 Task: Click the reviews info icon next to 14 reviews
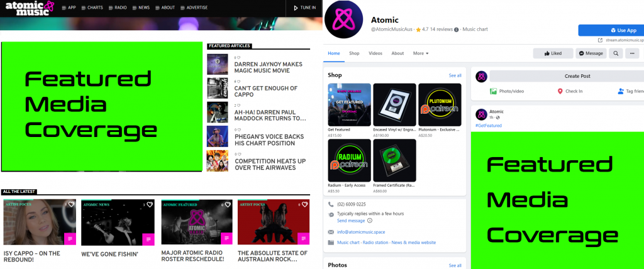[x=457, y=30]
